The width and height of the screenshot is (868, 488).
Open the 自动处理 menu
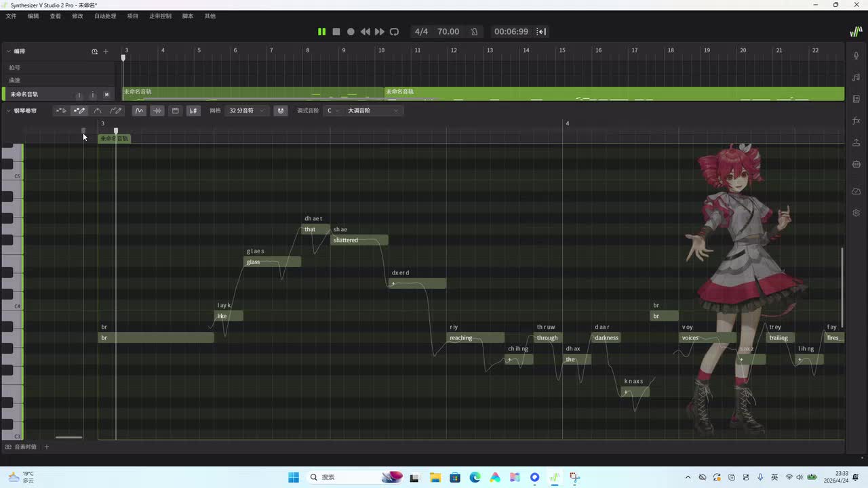105,16
